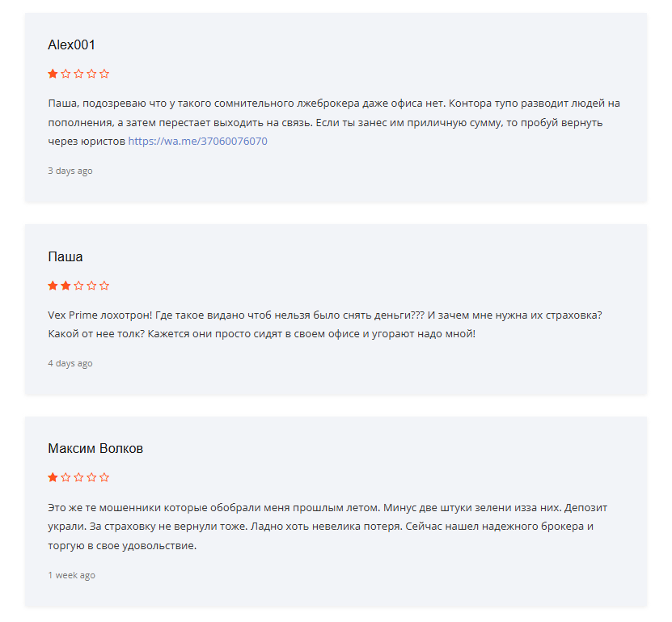Click the second star in Паша's rating
Screen dimensions: 672x622
[66, 286]
